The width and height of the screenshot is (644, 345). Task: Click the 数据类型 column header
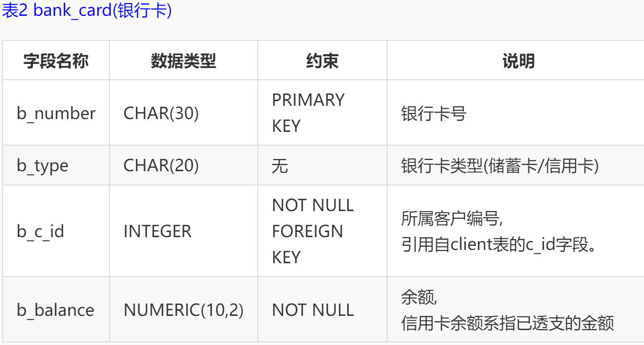[183, 61]
